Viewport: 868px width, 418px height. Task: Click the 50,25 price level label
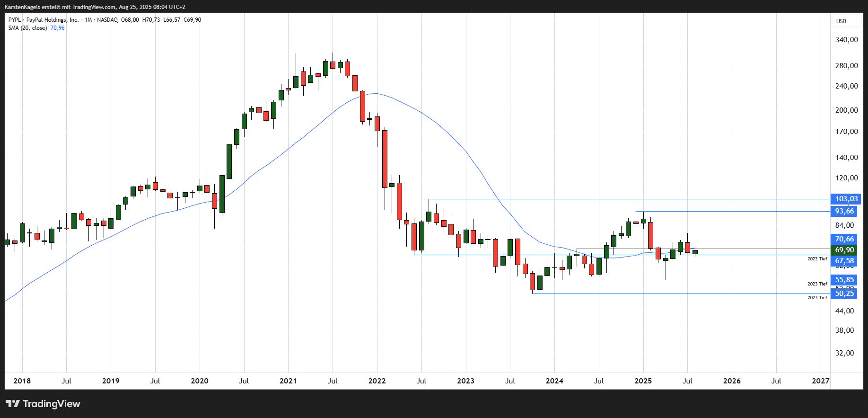coord(844,293)
